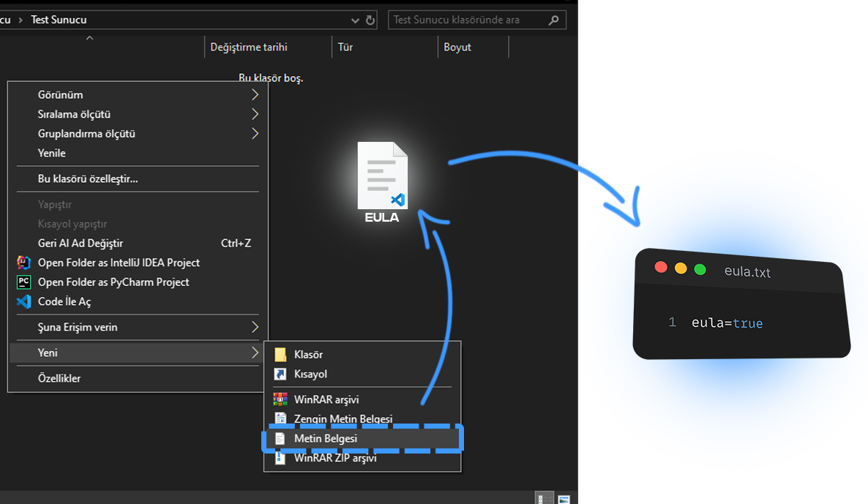The width and height of the screenshot is (868, 504).
Task: Click the Bu klasör boş. message
Action: [271, 78]
